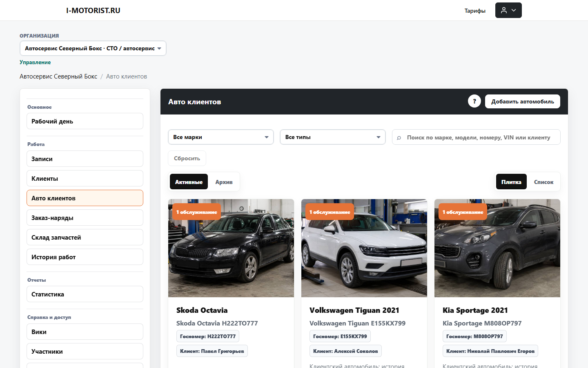Click the Volkswagen Tiguan 2021 card title
Image resolution: width=588 pixels, height=368 pixels.
(x=354, y=310)
